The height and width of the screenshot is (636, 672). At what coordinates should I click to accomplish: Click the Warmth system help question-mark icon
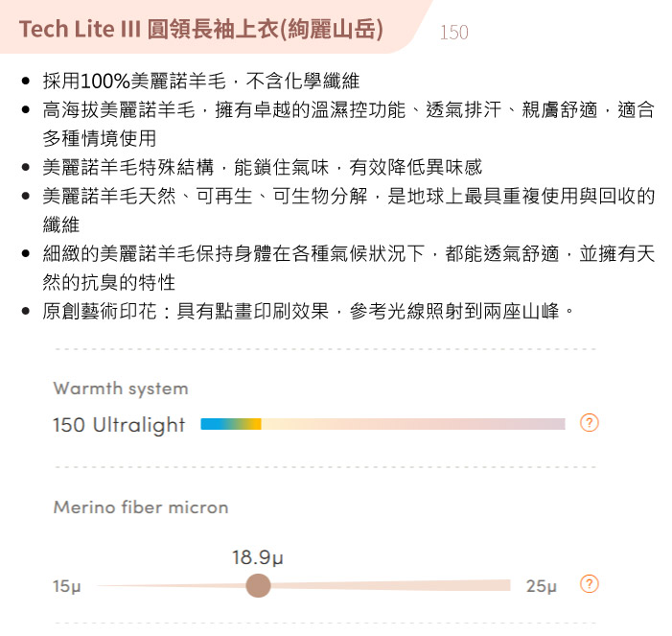pos(589,423)
